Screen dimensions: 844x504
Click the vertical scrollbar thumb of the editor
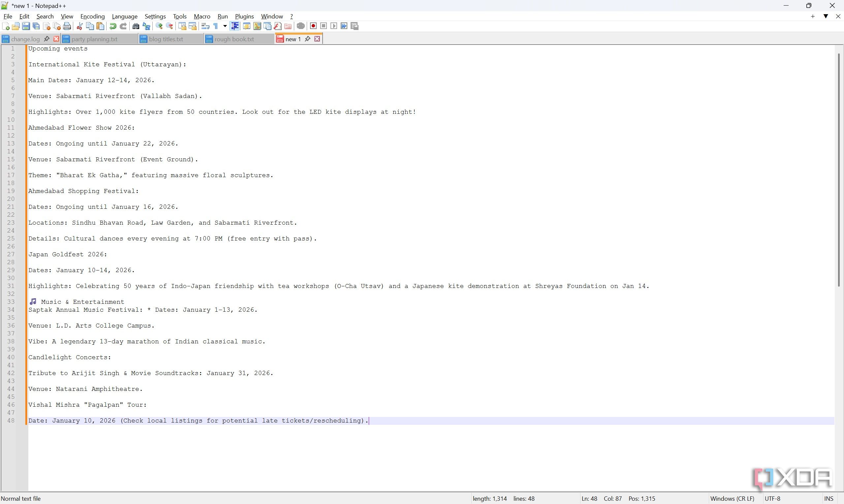(839, 170)
